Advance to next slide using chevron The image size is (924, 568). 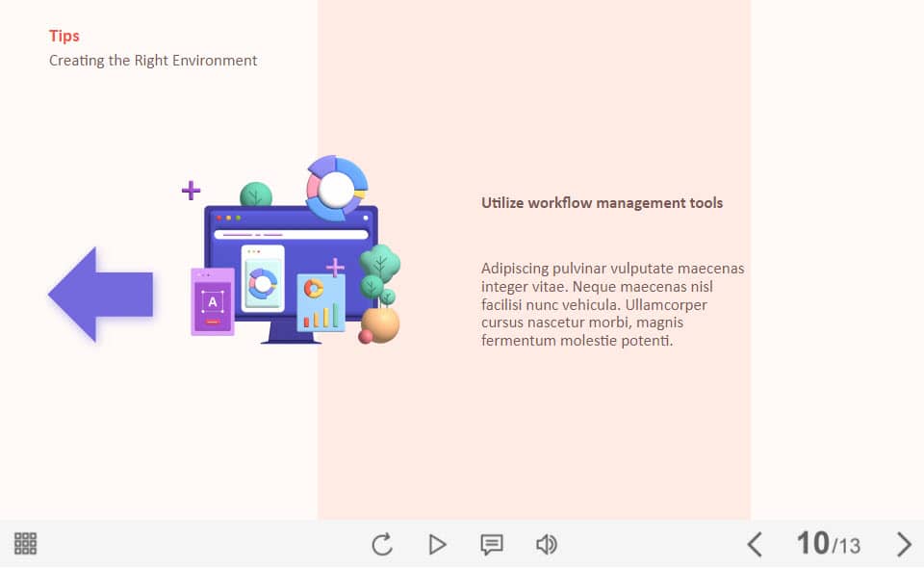(904, 545)
